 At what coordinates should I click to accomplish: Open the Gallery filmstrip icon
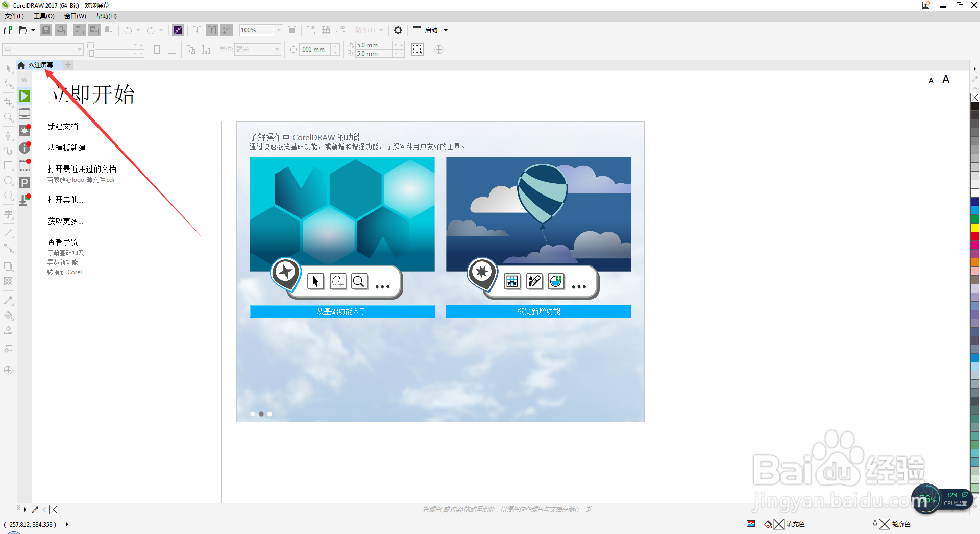pos(24,165)
